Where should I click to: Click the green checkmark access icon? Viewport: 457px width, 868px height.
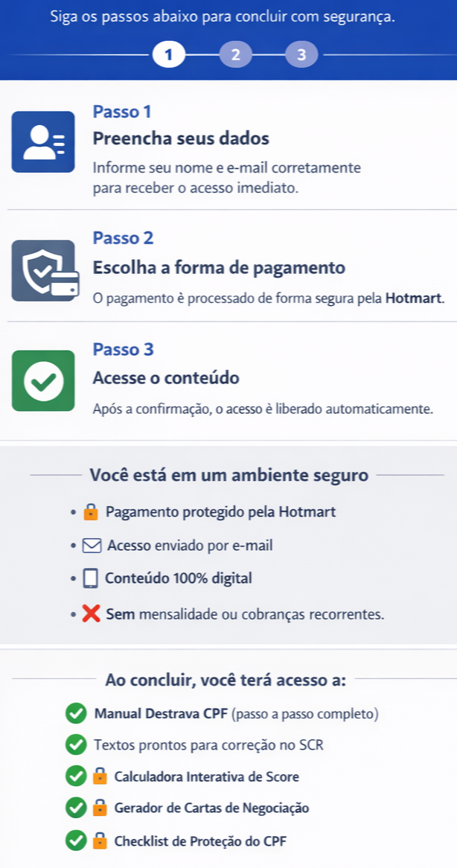43,380
